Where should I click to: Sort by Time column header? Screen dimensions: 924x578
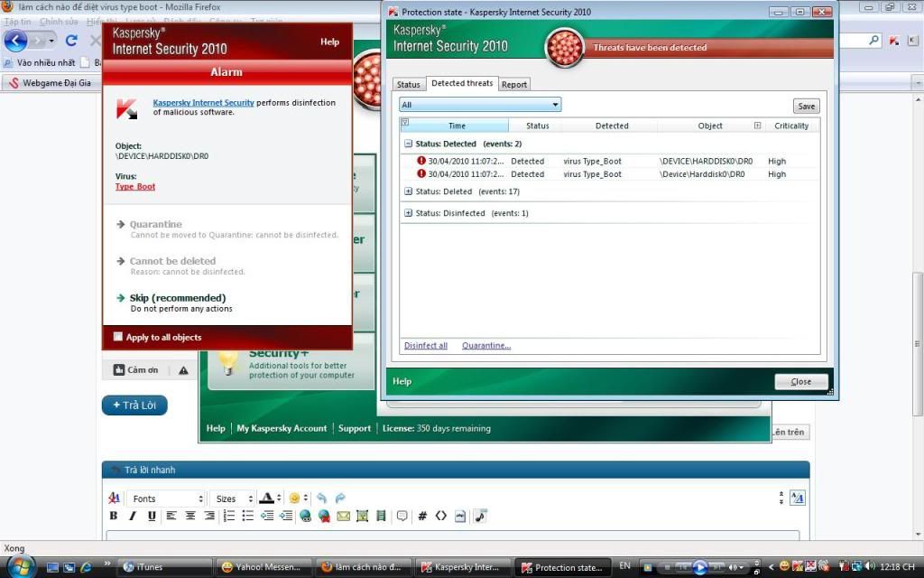coord(457,126)
